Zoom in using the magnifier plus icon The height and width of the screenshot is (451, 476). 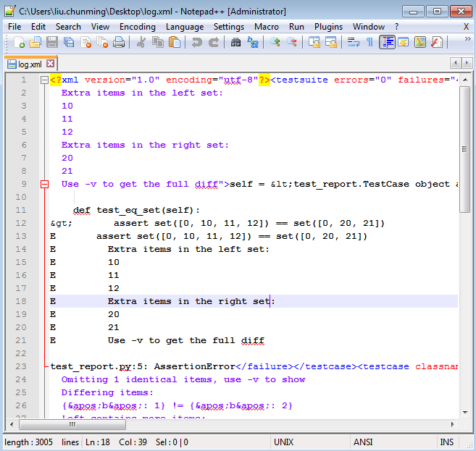pos(275,42)
